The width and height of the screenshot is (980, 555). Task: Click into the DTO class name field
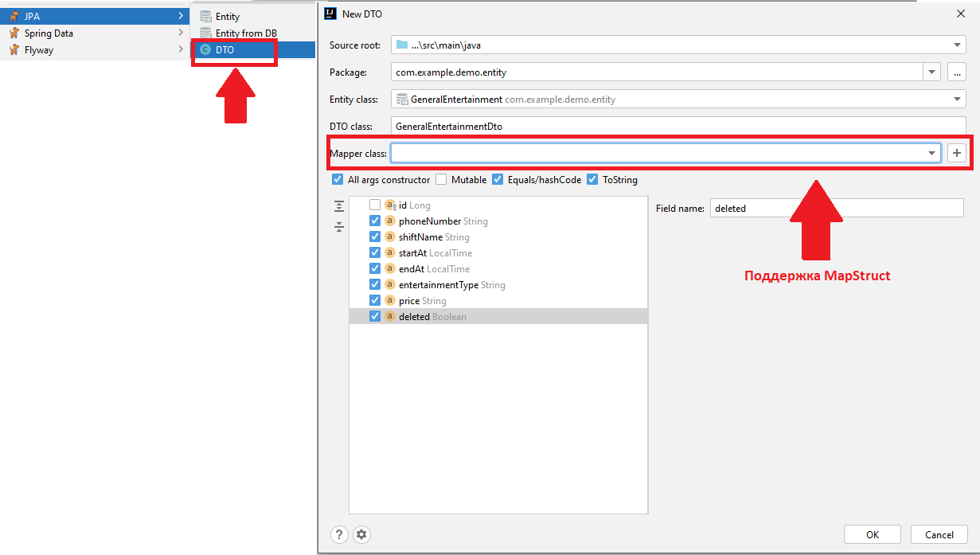pyautogui.click(x=678, y=126)
